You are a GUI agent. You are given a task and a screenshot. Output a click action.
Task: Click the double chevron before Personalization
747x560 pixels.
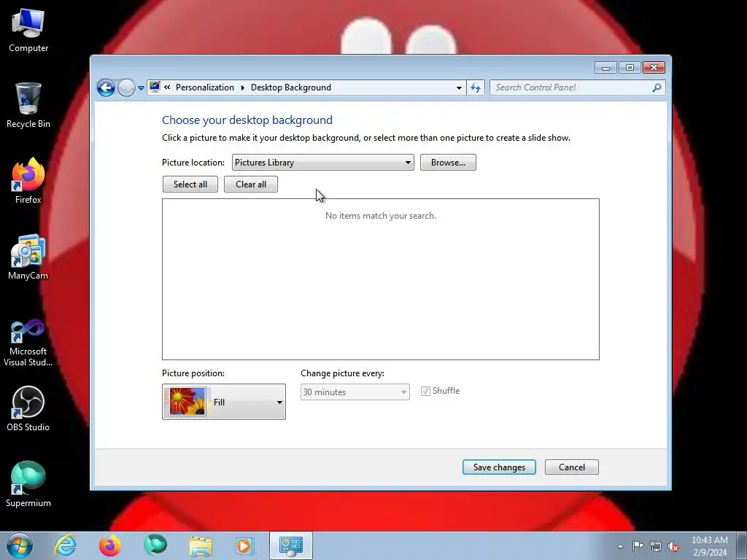coord(167,87)
